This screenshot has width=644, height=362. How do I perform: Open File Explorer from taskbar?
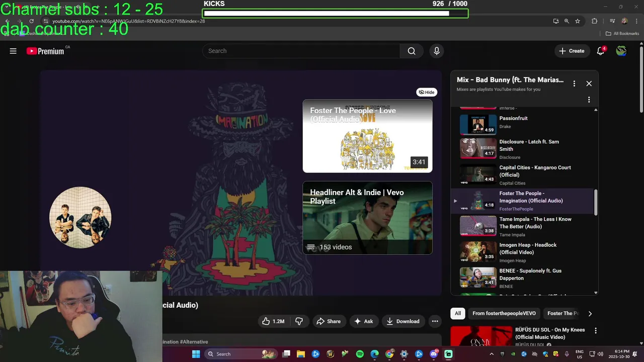[301, 354]
